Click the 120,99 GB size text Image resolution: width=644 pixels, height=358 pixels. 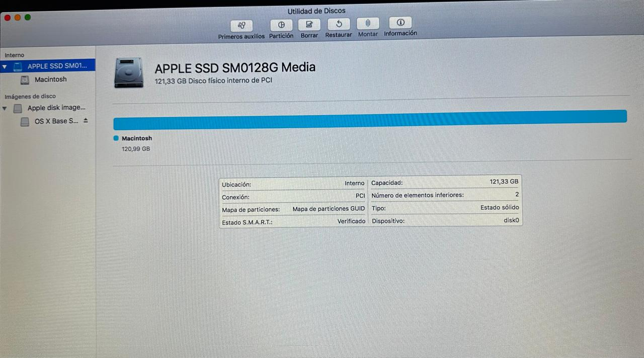pyautogui.click(x=136, y=149)
